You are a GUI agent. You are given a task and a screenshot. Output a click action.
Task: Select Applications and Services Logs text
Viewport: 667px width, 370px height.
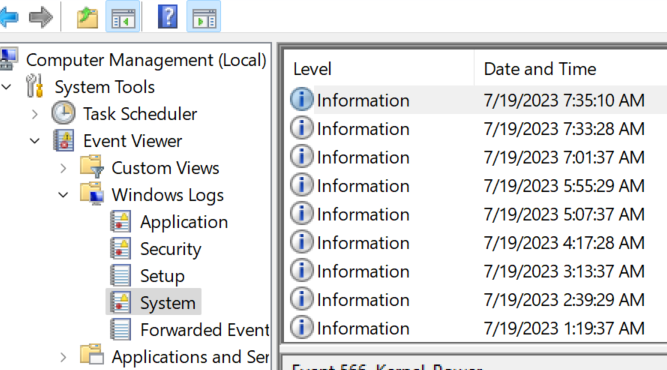tap(190, 357)
